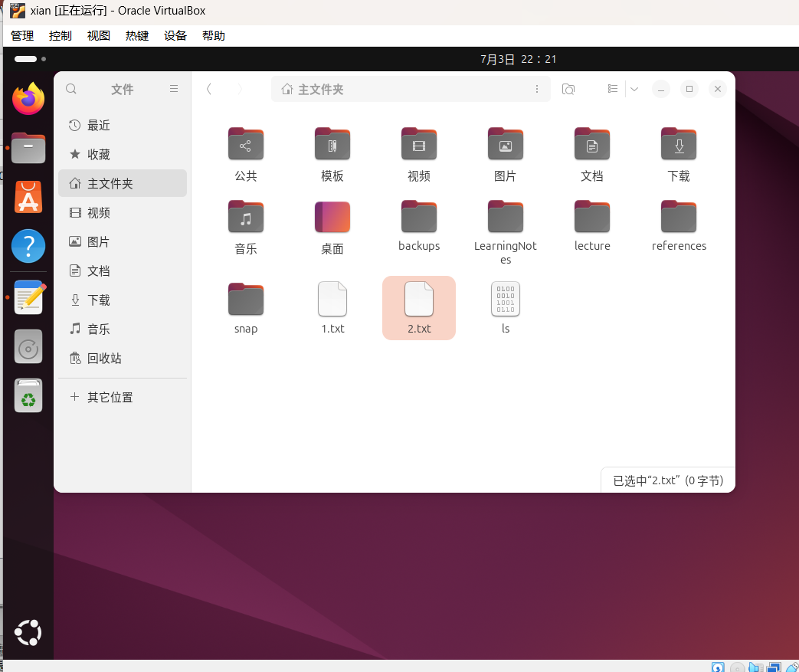This screenshot has height=672, width=799.
Task: Open the Help icon in the dock
Action: 28,246
